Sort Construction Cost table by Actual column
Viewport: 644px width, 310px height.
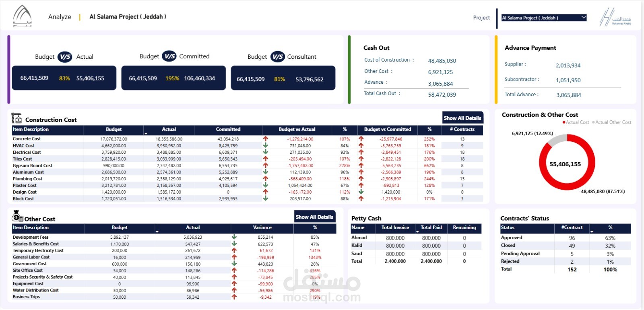tap(169, 129)
